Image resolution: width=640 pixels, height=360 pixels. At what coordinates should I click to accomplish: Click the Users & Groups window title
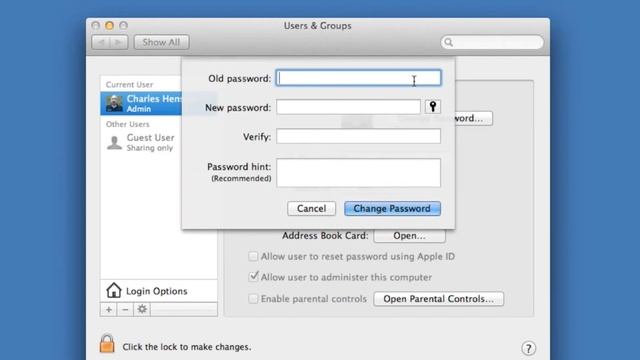(x=318, y=26)
